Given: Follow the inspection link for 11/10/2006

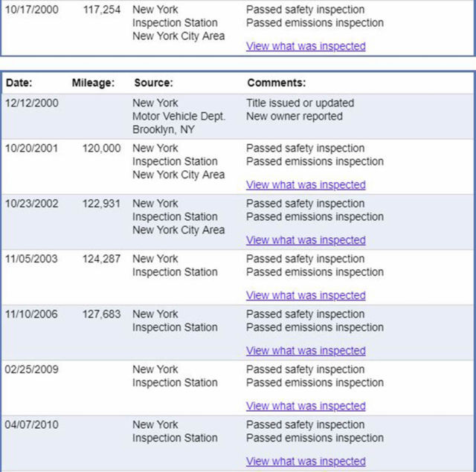Looking at the screenshot, I should [x=306, y=351].
